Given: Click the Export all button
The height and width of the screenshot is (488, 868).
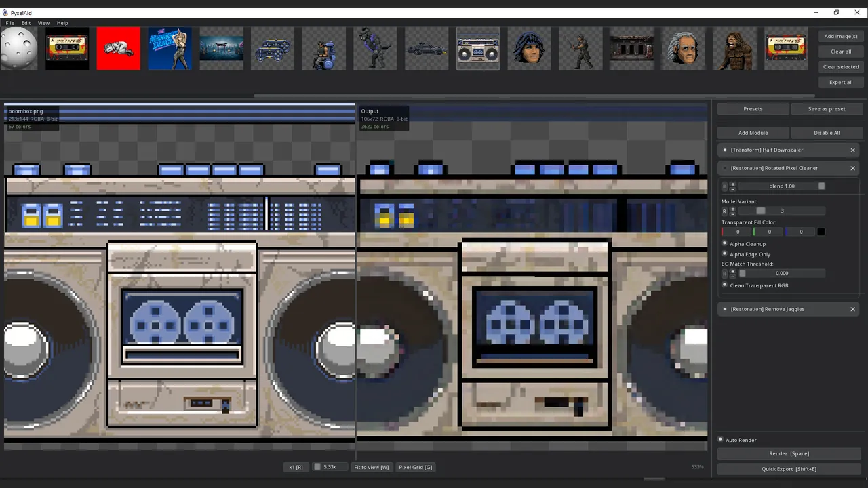Looking at the screenshot, I should [841, 83].
